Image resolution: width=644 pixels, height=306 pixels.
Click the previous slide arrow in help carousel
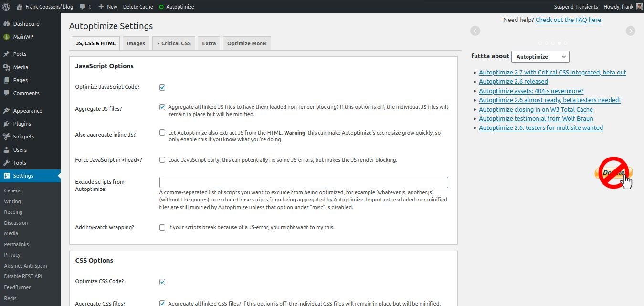pos(475,31)
